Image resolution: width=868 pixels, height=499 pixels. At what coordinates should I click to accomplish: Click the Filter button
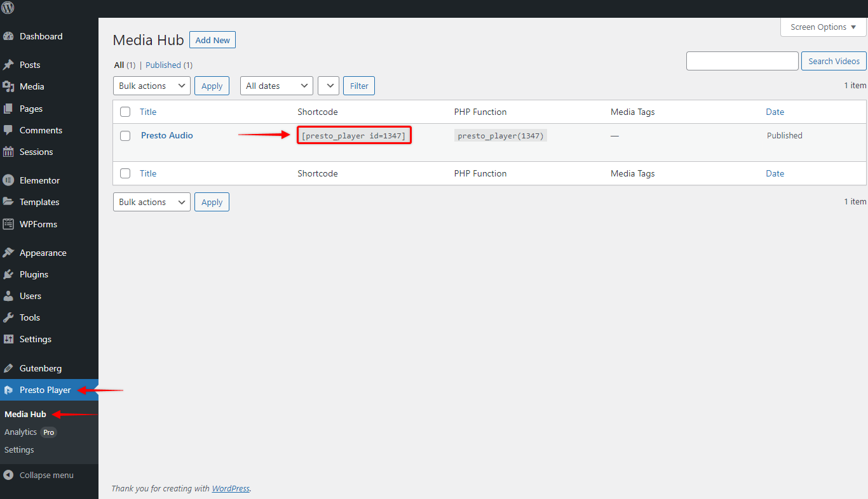click(x=359, y=86)
